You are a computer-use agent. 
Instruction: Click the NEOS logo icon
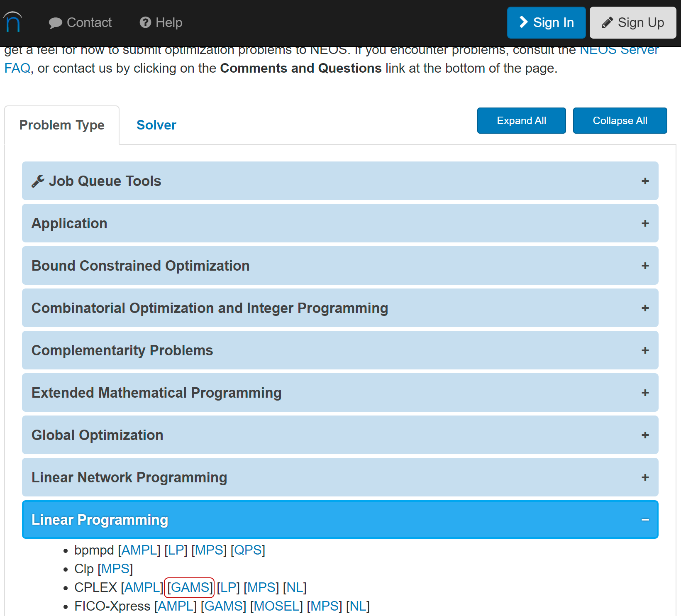(x=12, y=22)
